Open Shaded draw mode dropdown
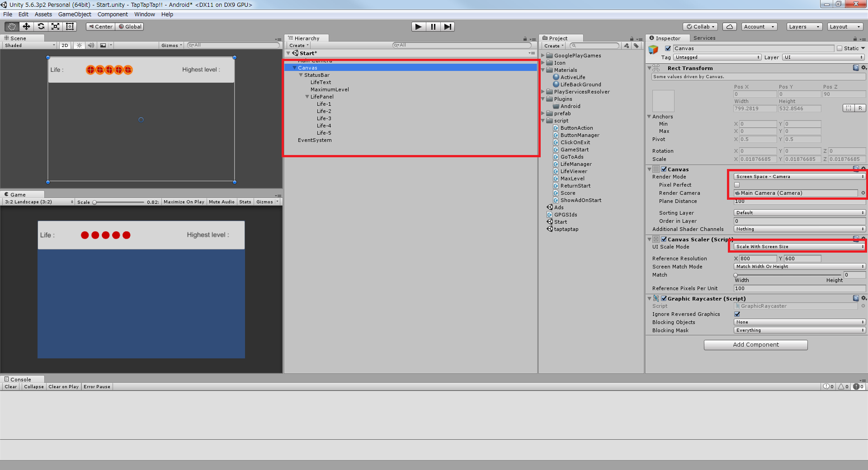This screenshot has height=470, width=868. coord(30,45)
